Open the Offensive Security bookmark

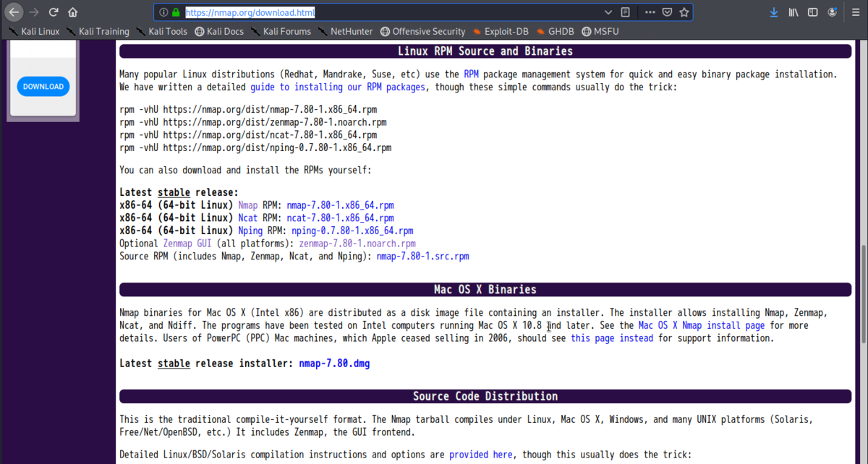click(423, 31)
